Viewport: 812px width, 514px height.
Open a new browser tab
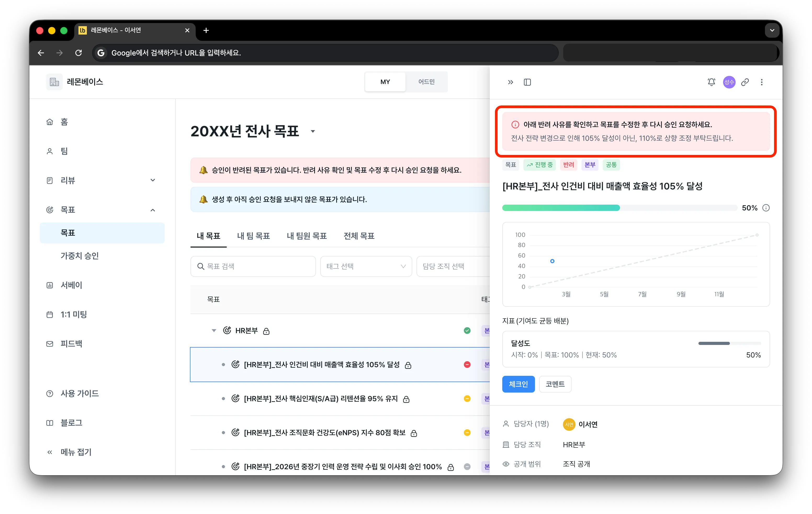pos(206,30)
